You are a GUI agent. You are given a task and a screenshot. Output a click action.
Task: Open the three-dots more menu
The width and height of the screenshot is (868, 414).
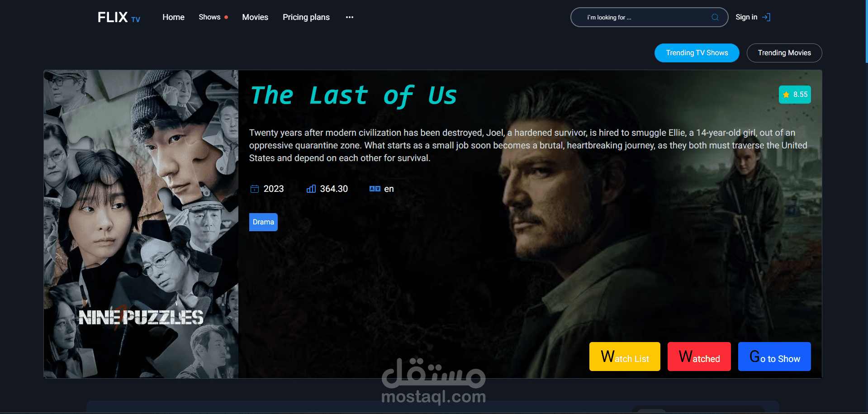coord(350,17)
